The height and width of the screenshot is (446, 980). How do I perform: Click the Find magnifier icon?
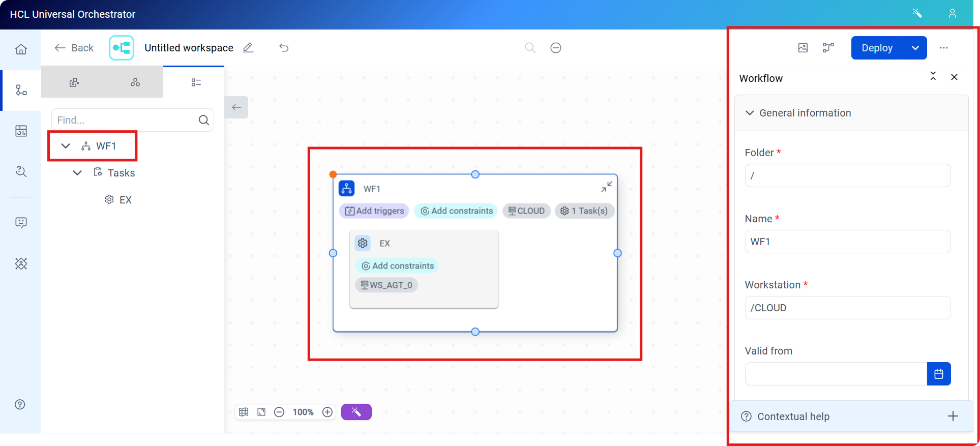[x=204, y=120]
